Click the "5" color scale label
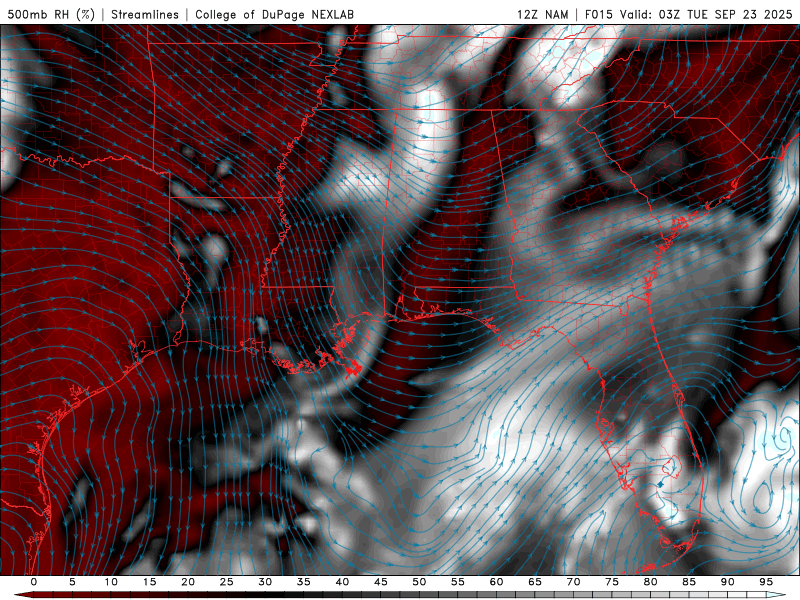Screen dimensions: 800x600 pyautogui.click(x=72, y=582)
